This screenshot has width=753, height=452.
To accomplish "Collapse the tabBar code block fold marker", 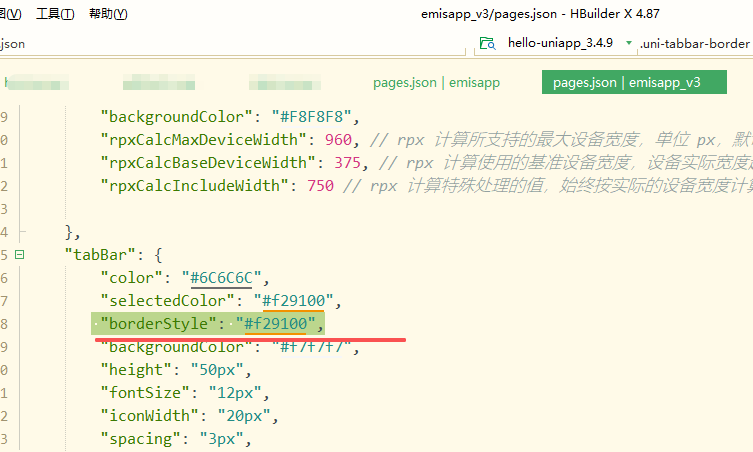I will [19, 254].
